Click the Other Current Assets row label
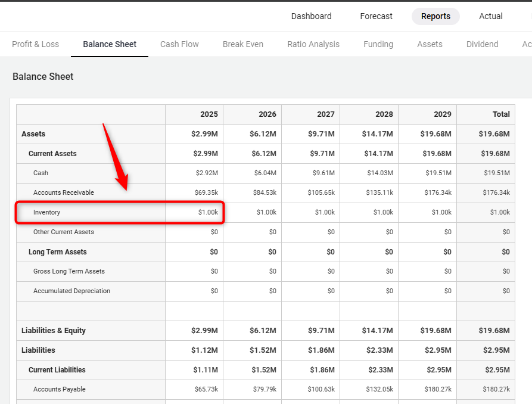This screenshot has width=532, height=404. 63,232
